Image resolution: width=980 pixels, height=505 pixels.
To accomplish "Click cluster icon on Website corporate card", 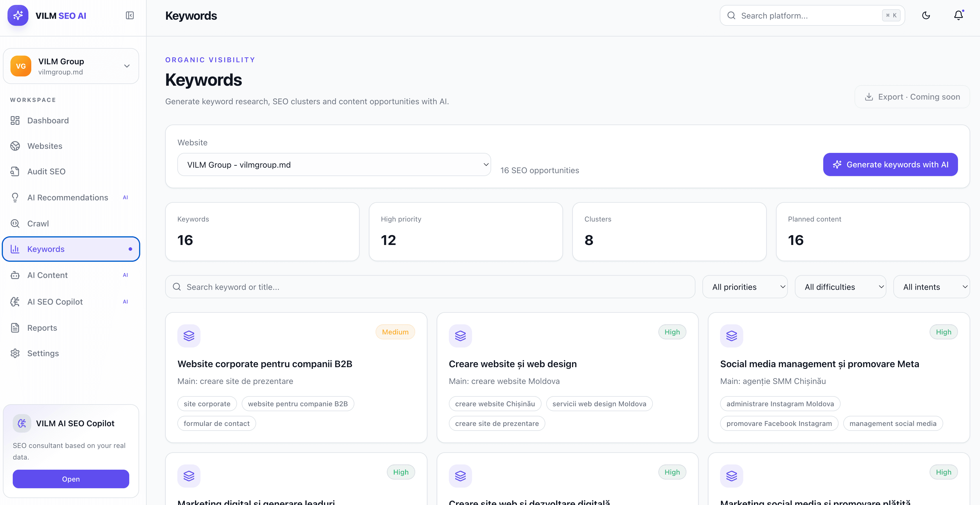I will tap(189, 336).
